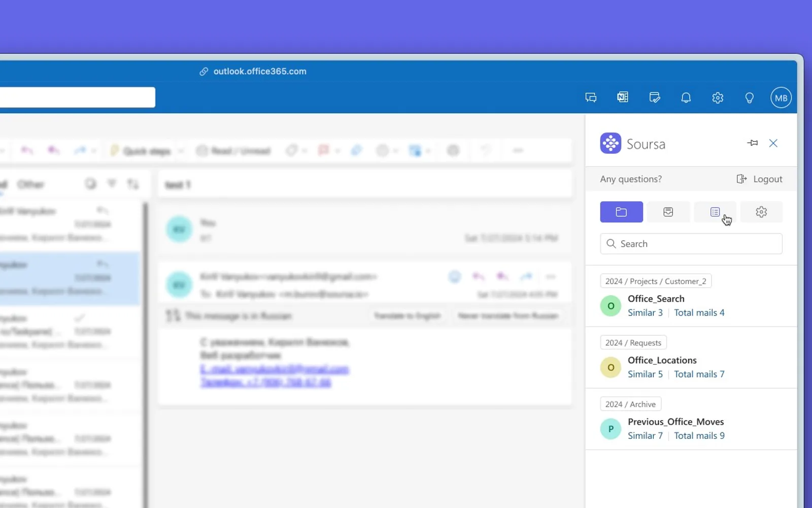Open the Quick steps toolbar button
Screen dimensions: 812x508
click(x=141, y=151)
